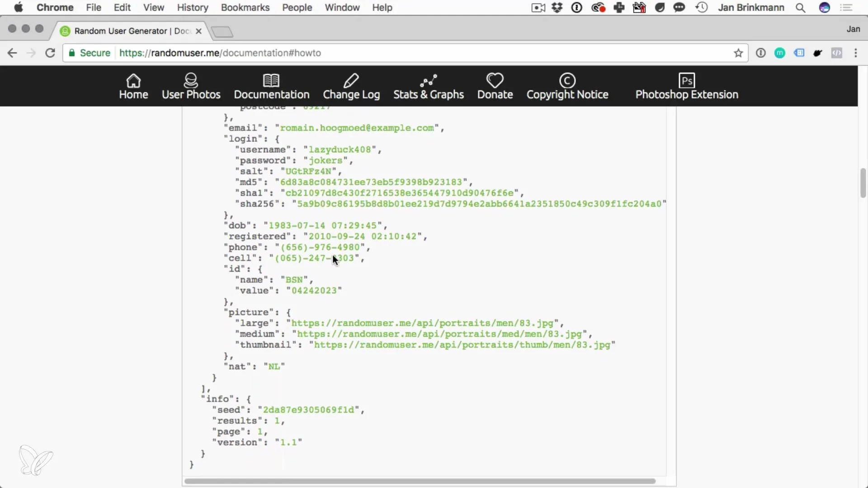Open a new browser tab
Viewport: 868px width, 488px height.
click(x=222, y=32)
